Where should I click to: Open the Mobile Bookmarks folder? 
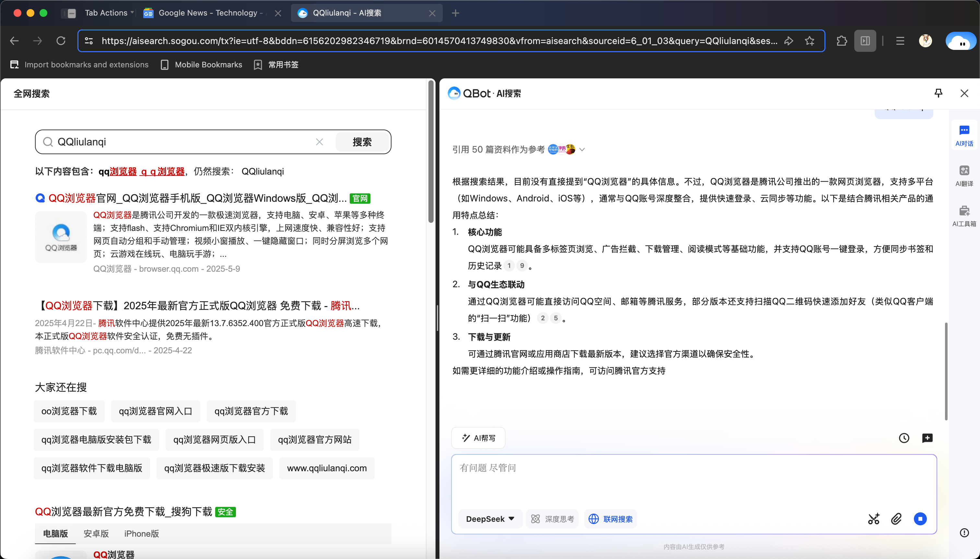[201, 64]
